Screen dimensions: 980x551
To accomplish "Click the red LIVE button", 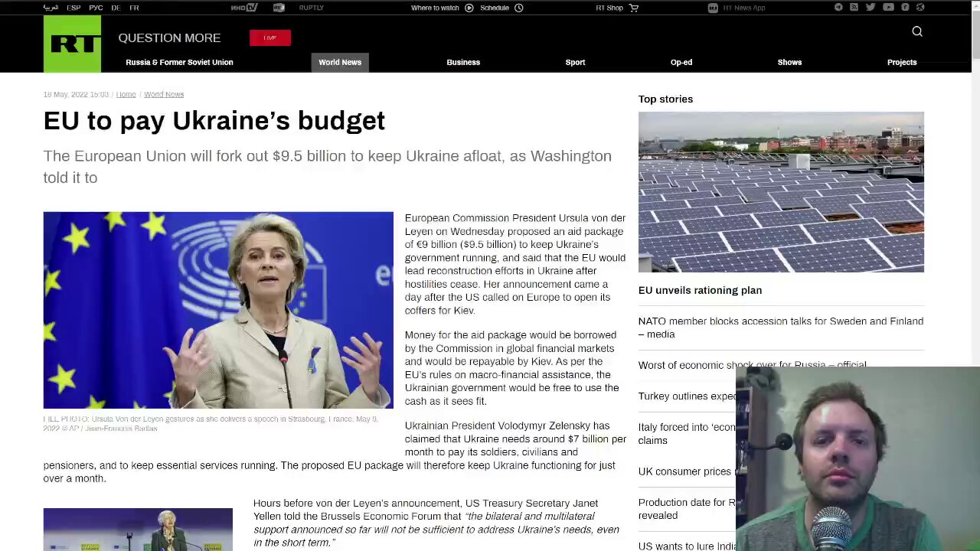I will 269,37.
